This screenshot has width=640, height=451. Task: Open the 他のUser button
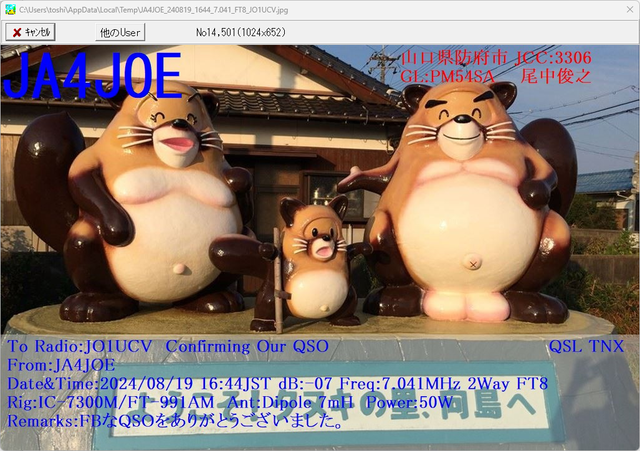[x=120, y=32]
